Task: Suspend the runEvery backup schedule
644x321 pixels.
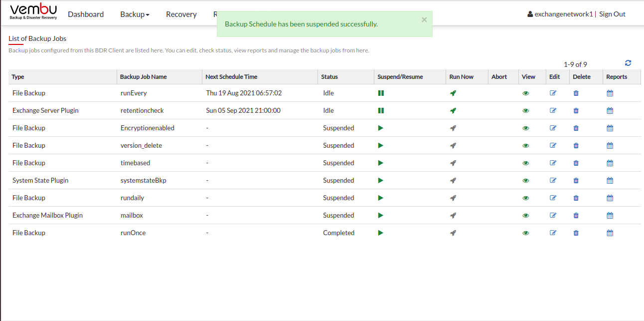Action: [381, 93]
